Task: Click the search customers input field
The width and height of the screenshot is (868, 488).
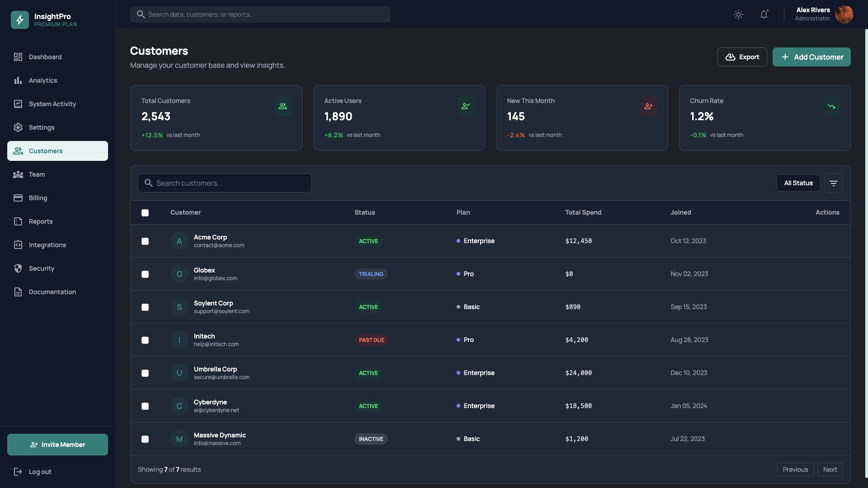Action: tap(224, 183)
